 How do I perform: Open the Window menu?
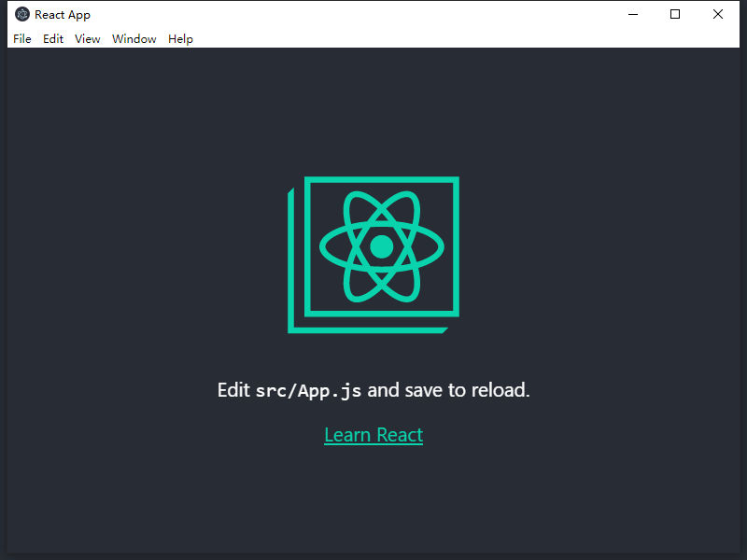pos(134,39)
